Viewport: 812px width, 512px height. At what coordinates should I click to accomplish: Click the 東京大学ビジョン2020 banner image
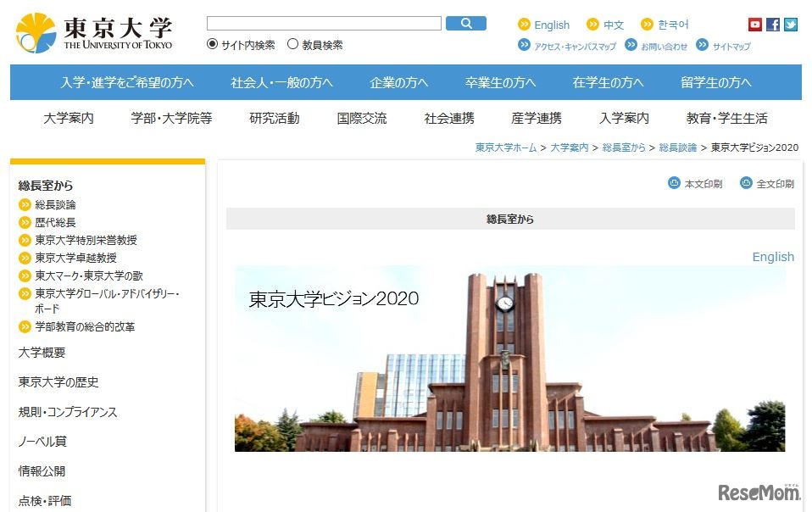click(510, 359)
